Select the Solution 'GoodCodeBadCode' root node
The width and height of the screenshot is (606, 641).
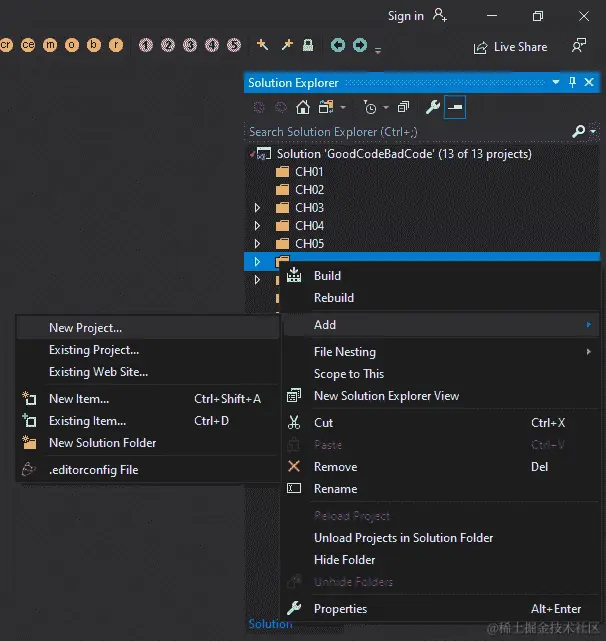tap(404, 154)
